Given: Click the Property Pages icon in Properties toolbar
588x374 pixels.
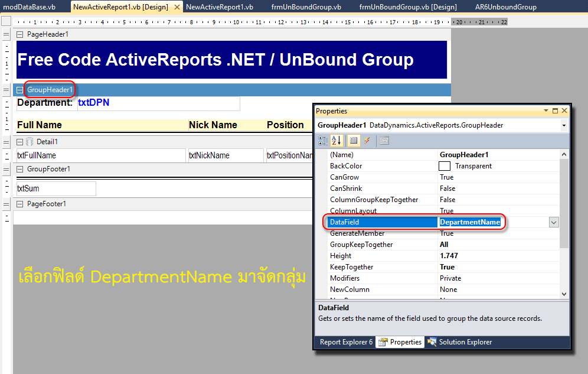Looking at the screenshot, I should click(384, 141).
